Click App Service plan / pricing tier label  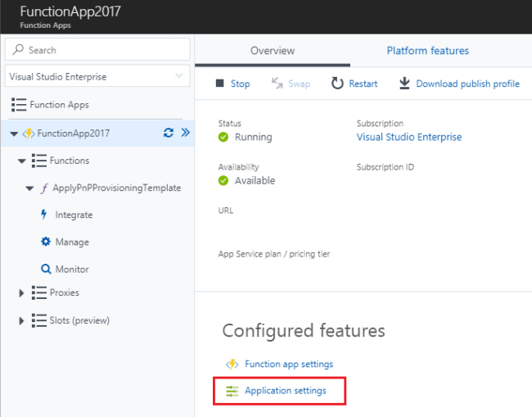tap(274, 254)
